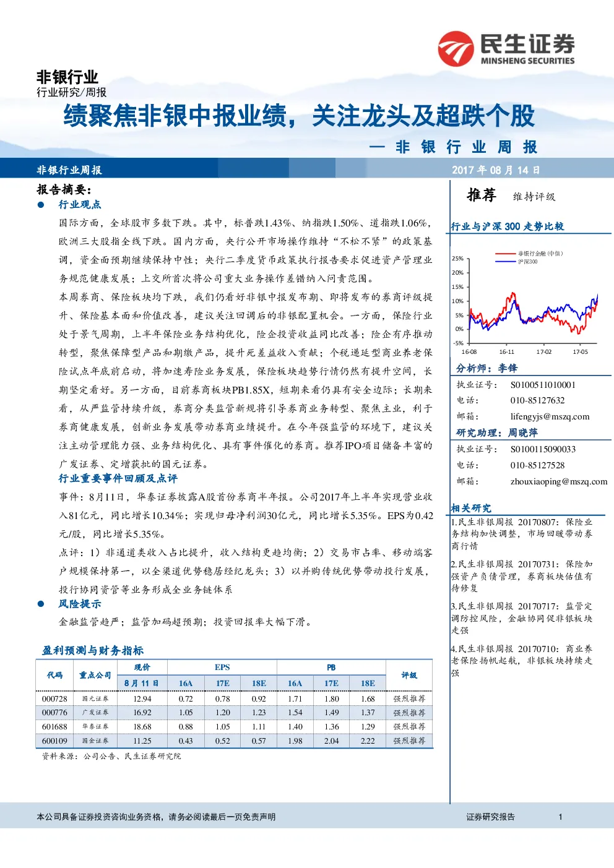Click company name 国金证券 cell

[95, 741]
